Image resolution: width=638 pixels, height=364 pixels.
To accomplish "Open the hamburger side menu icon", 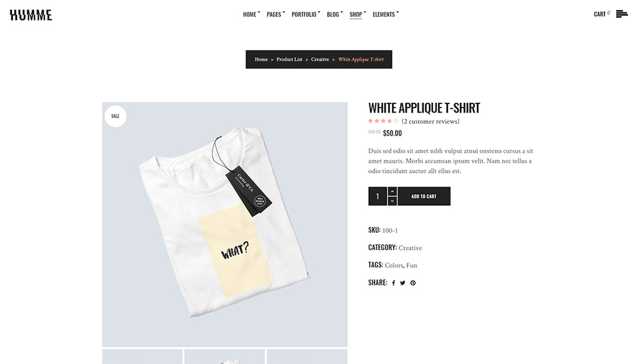I will tap(622, 14).
